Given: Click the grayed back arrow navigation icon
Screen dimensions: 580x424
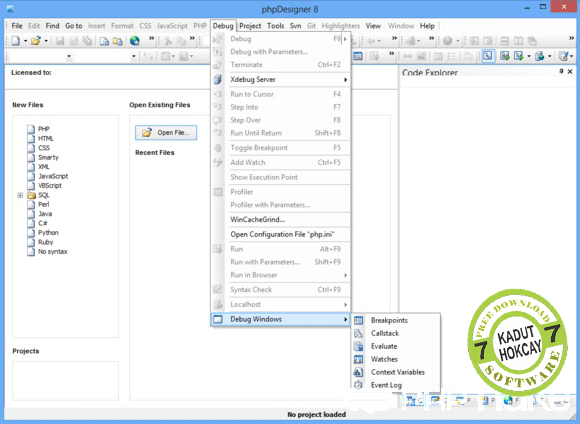Looking at the screenshot, I should tap(371, 41).
